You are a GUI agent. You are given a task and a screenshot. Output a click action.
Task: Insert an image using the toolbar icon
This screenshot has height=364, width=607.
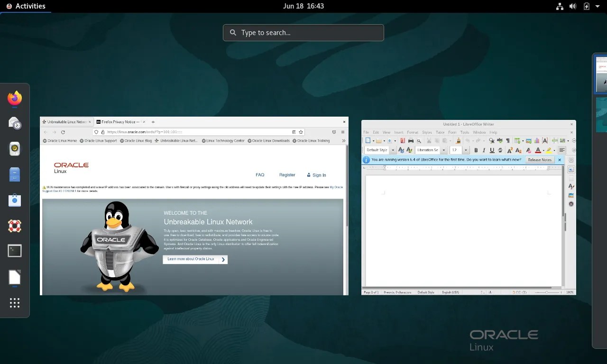pos(528,140)
